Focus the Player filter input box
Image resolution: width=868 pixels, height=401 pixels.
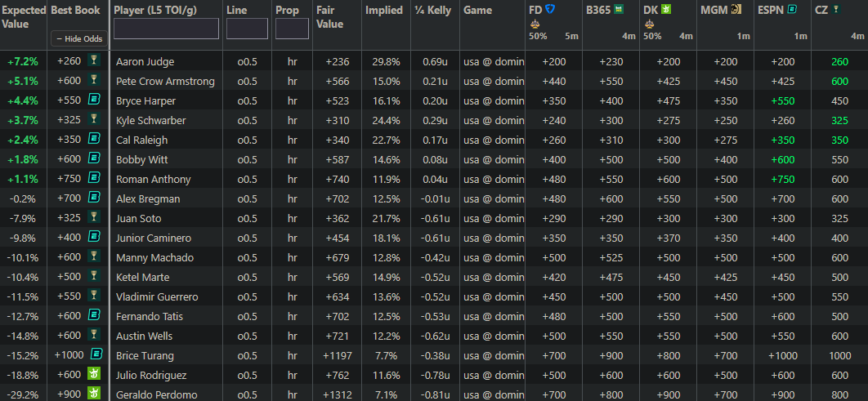click(x=166, y=29)
